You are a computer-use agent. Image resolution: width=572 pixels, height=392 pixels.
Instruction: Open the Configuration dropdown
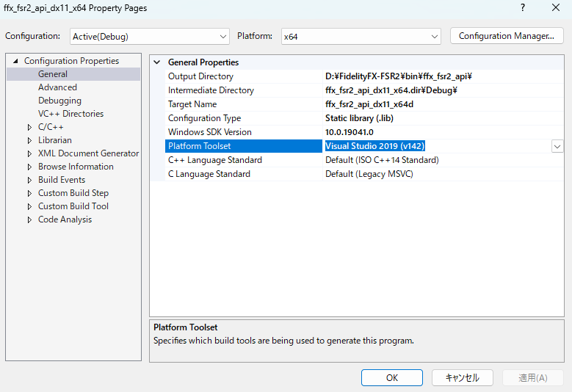point(150,36)
